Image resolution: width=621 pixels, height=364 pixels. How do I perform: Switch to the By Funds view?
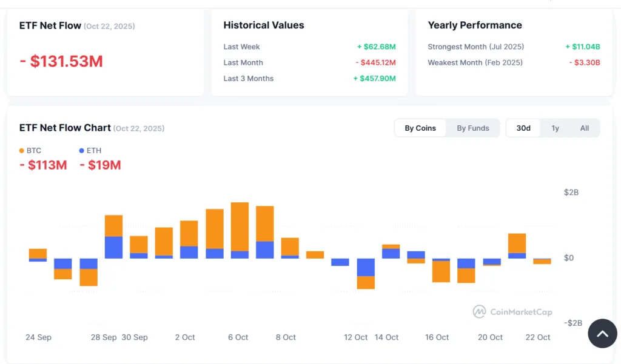pyautogui.click(x=473, y=128)
